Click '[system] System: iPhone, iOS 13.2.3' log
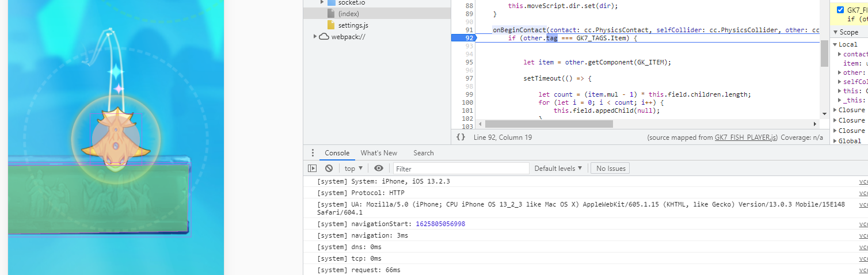This screenshot has height=275, width=868. click(383, 181)
